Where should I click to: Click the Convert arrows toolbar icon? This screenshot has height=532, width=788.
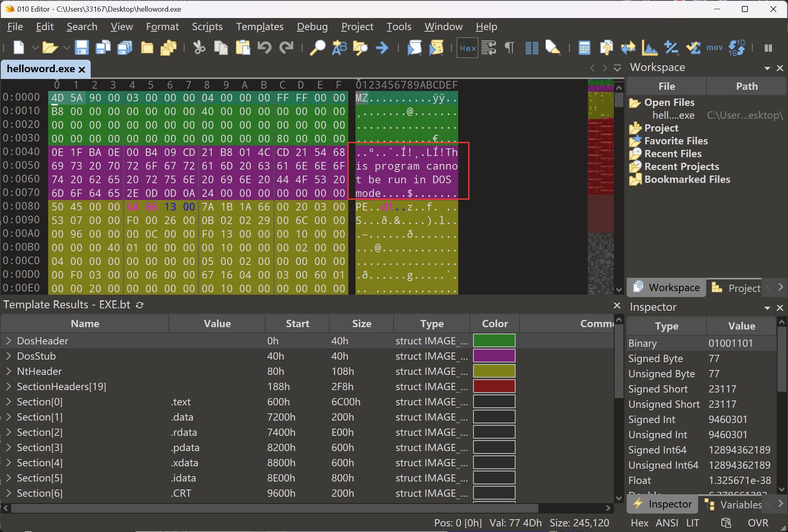(628, 48)
